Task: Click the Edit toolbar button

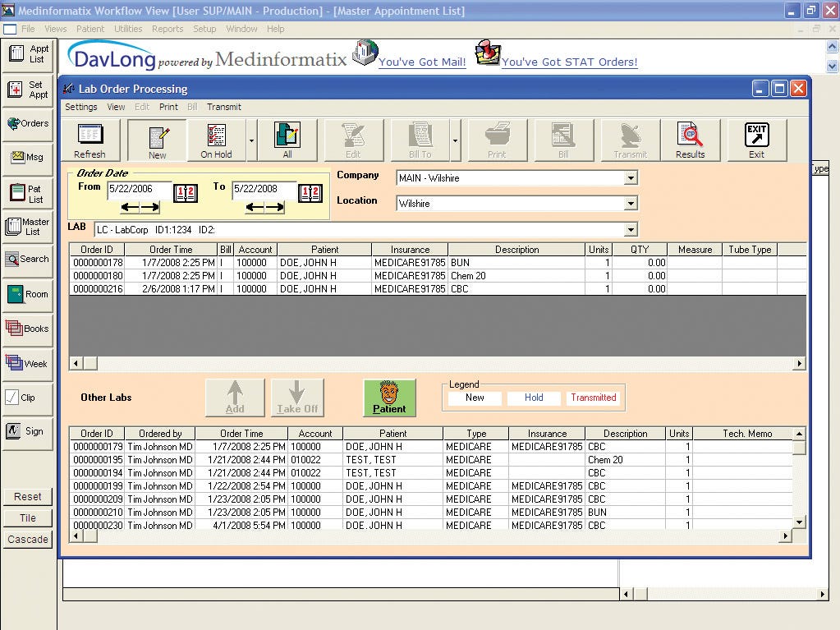Action: point(353,140)
